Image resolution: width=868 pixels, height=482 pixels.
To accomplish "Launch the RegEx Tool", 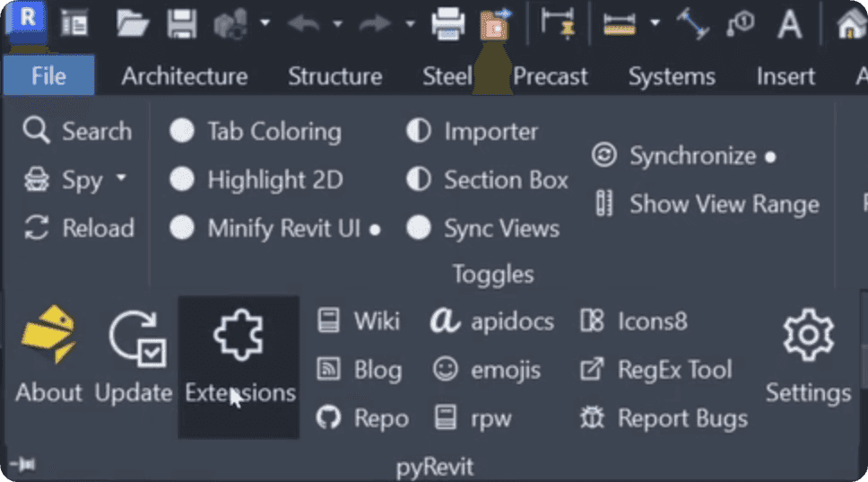I will tap(656, 370).
